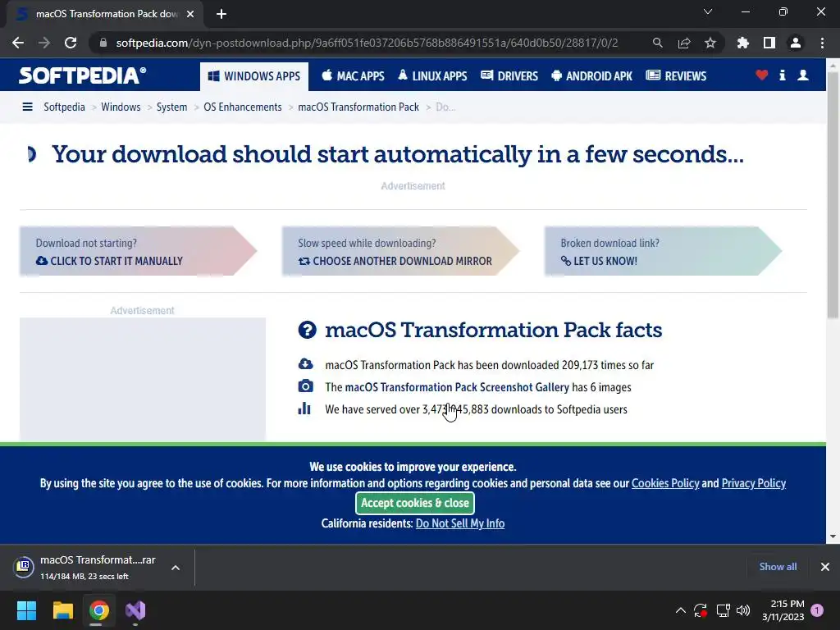Navigate to OS Enhancements breadcrumb
This screenshot has width=840, height=630.
[x=243, y=107]
